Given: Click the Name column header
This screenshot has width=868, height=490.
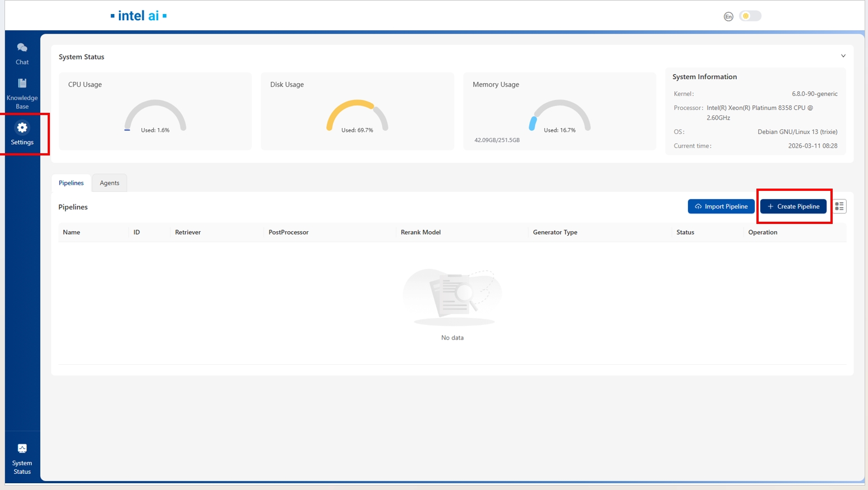Looking at the screenshot, I should [x=71, y=232].
